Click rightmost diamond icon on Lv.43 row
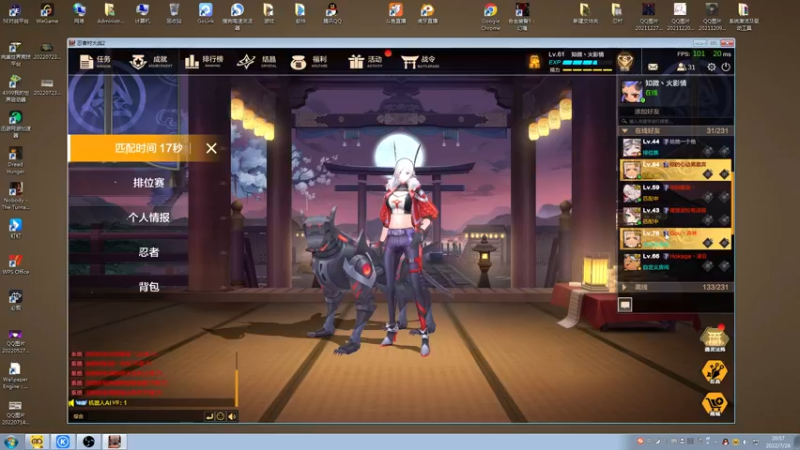This screenshot has width=800, height=450. click(x=724, y=220)
